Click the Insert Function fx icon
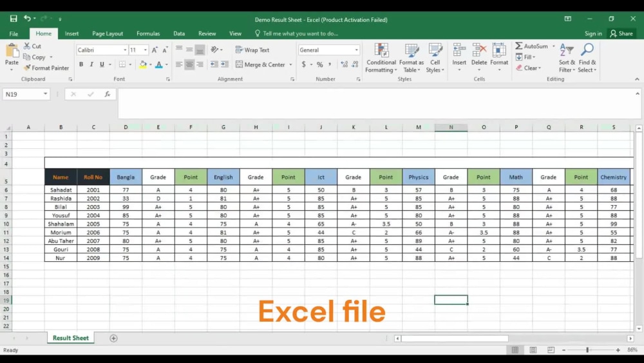 click(x=107, y=94)
